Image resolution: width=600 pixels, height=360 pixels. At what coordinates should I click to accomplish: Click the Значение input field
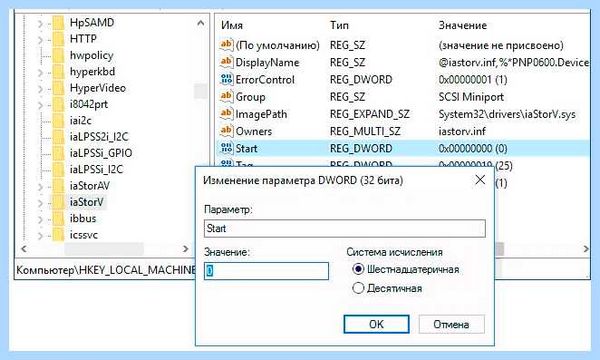(x=266, y=271)
